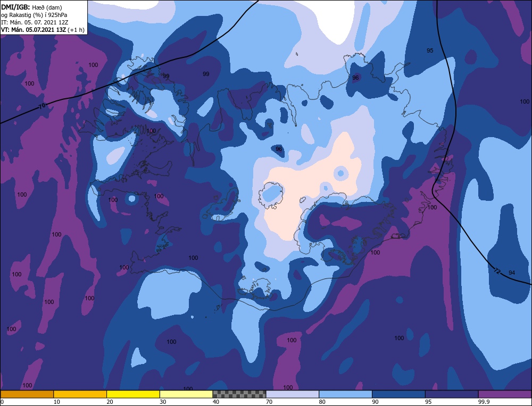Viewport: 532px width, 406px height.
Task: Click the 95-99.9 dark navy legend swatch
Action: click(452, 394)
